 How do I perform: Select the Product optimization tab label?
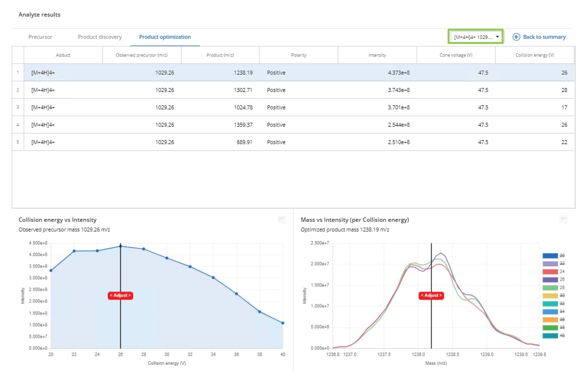tap(165, 37)
